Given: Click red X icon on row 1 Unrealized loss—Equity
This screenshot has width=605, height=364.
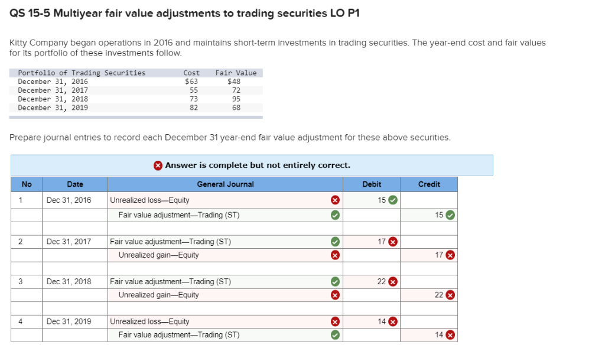Looking at the screenshot, I should tap(336, 200).
